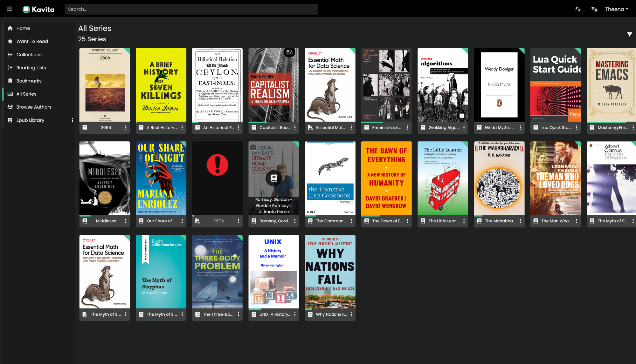636x364 pixels.
Task: Open the server settings gear icon
Action: pos(594,9)
